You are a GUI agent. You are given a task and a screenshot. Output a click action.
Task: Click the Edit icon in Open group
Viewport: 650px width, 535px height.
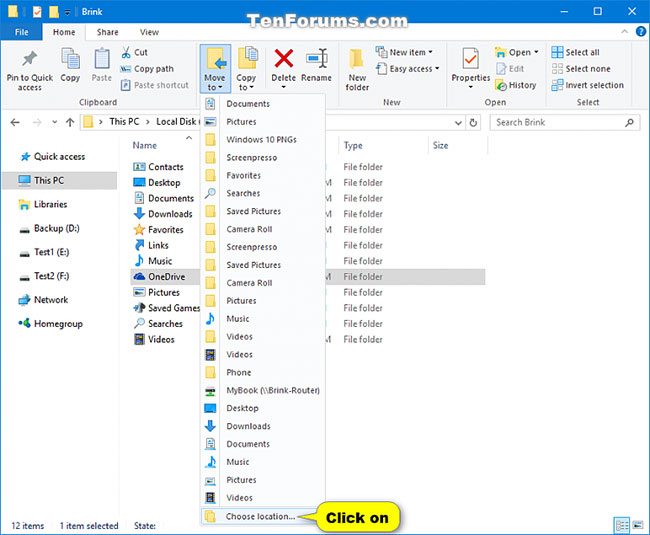[501, 69]
